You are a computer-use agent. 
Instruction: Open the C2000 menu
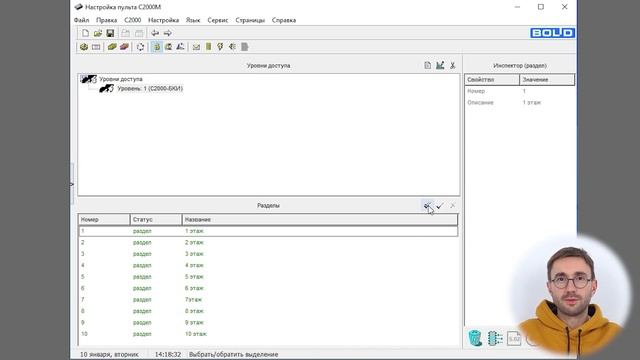point(133,20)
